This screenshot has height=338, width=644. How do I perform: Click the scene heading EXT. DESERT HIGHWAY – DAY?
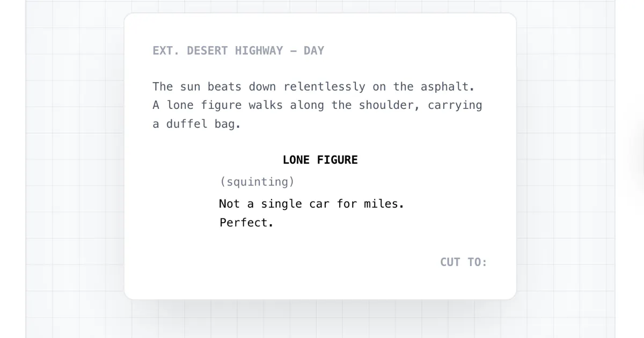[238, 51]
